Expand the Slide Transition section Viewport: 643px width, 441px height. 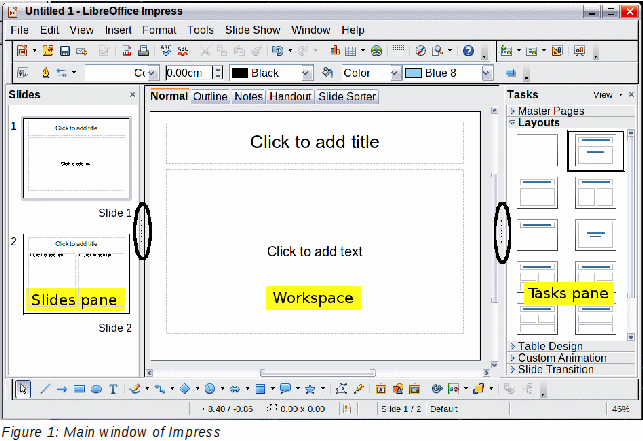571,369
